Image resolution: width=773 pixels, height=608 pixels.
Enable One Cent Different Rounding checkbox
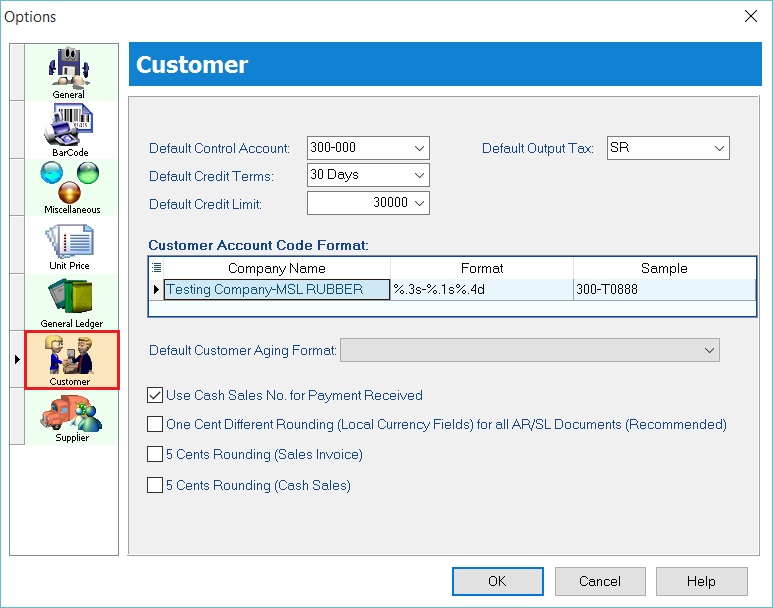(155, 424)
